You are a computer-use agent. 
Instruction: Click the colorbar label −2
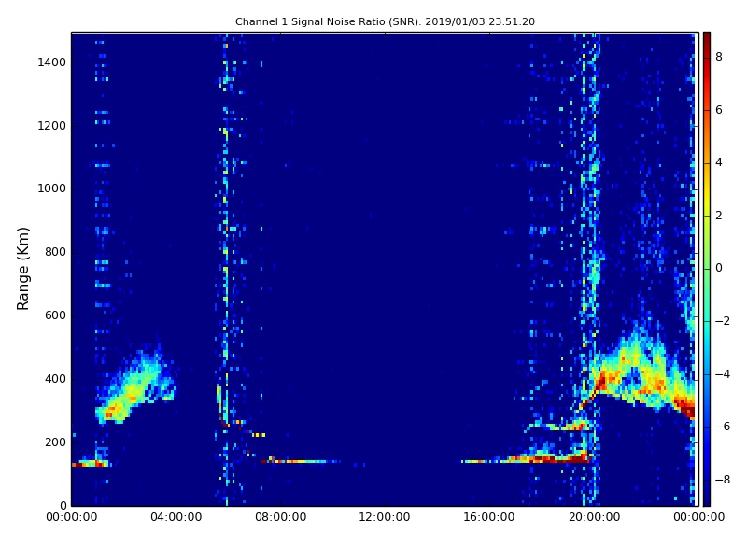723,321
